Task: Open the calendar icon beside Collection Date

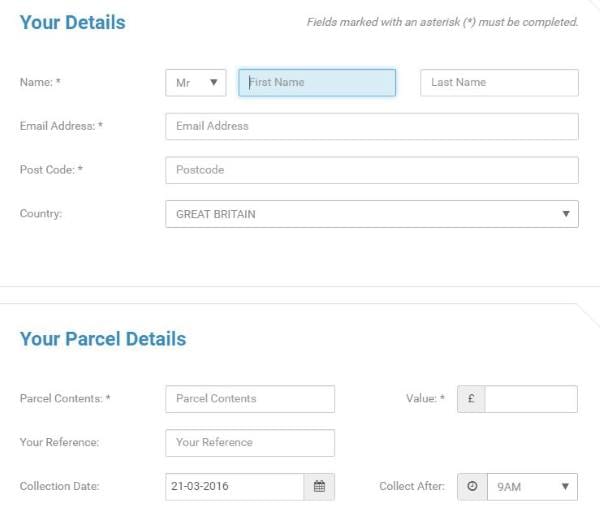Action: pyautogui.click(x=319, y=486)
